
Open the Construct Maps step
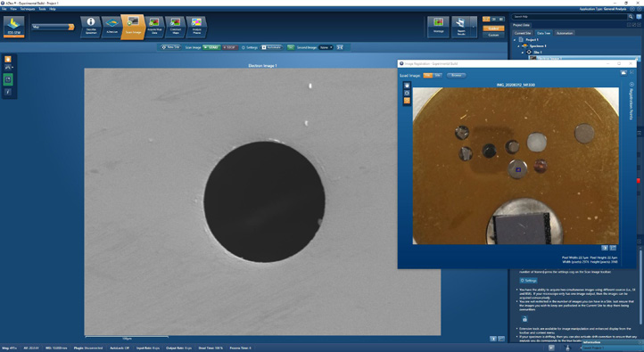click(176, 27)
